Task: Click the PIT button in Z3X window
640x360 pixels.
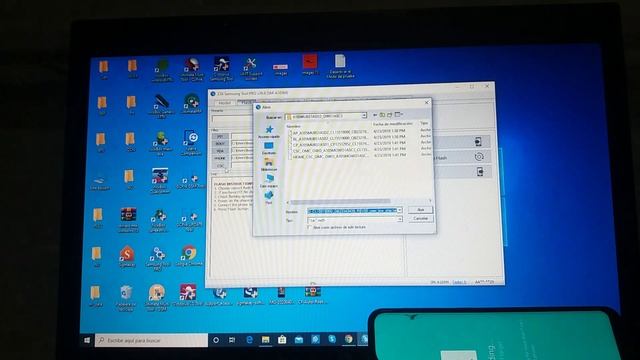Action: [x=220, y=137]
